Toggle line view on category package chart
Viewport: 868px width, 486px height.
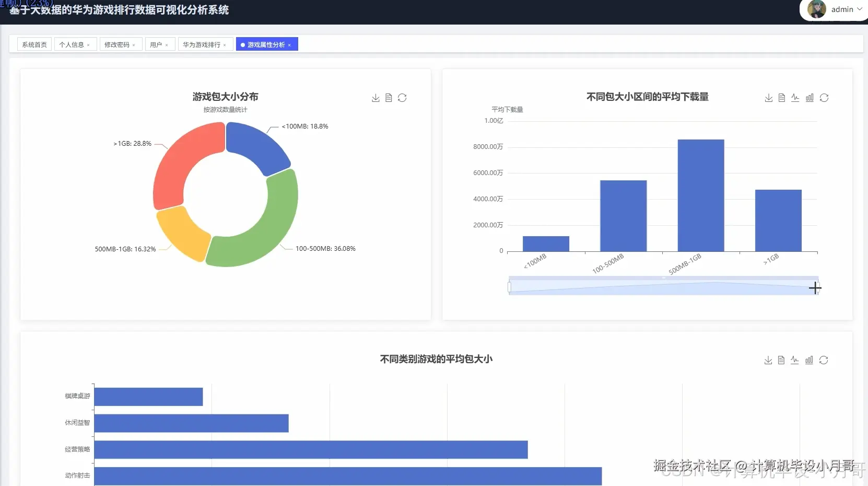tap(794, 360)
